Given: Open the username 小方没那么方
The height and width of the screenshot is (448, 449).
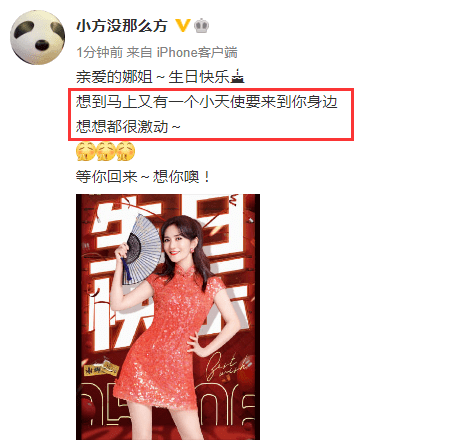Looking at the screenshot, I should (122, 26).
